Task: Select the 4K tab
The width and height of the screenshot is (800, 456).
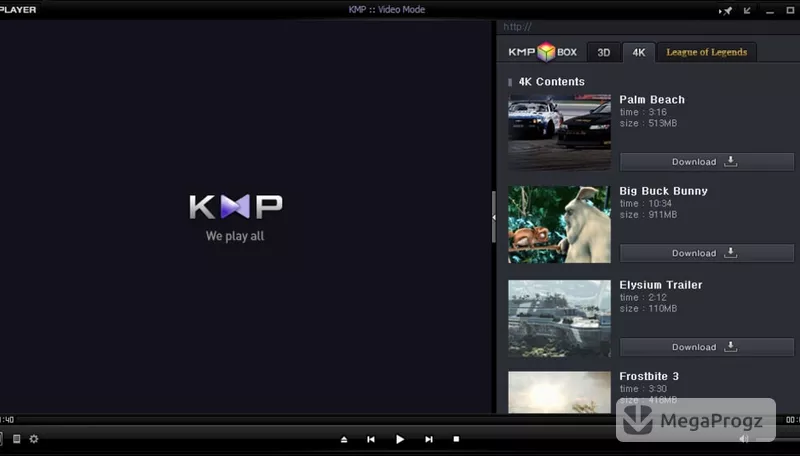Action: pos(639,53)
